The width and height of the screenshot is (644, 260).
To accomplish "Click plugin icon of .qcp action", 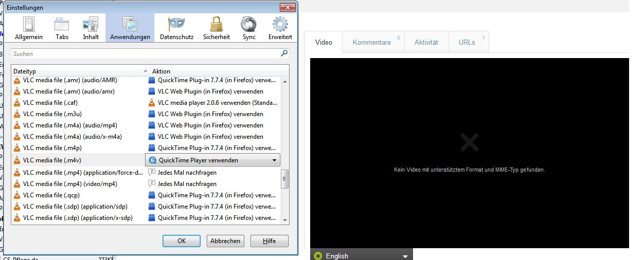I will pyautogui.click(x=152, y=195).
